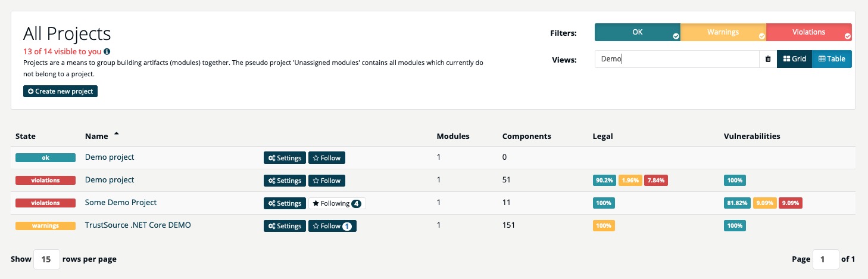Click the red 7.84% legal badge

click(x=656, y=181)
